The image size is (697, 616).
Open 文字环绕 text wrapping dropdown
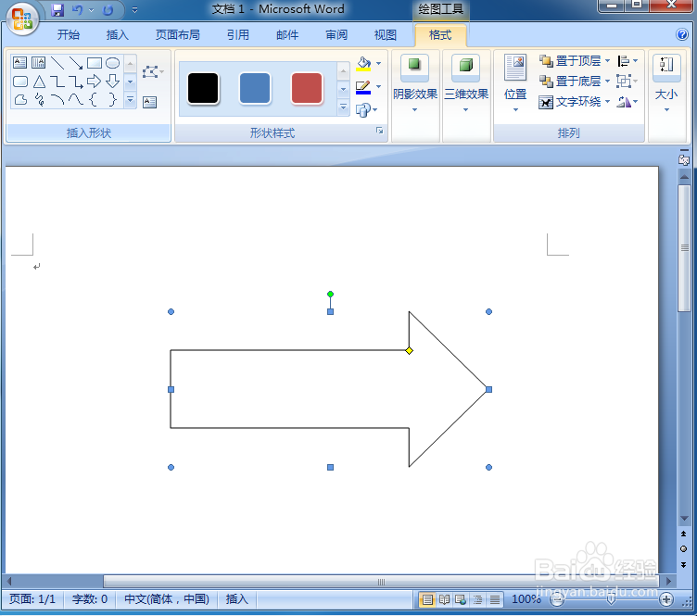pyautogui.click(x=575, y=102)
